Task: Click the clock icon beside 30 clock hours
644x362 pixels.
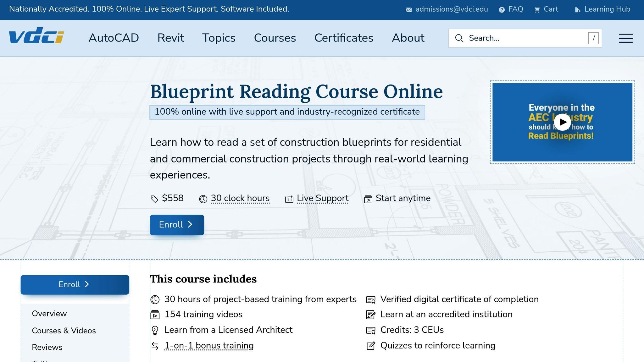Action: (x=203, y=199)
